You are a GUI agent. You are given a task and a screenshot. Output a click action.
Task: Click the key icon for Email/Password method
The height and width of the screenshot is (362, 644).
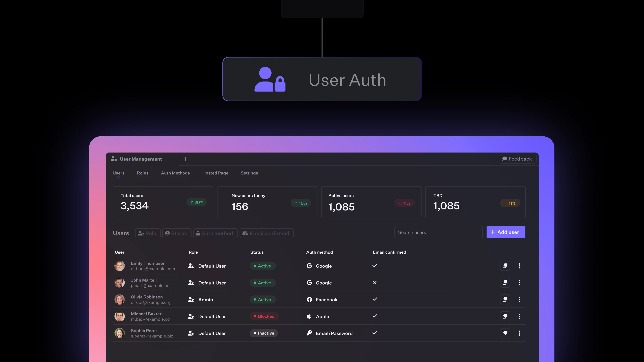point(309,333)
